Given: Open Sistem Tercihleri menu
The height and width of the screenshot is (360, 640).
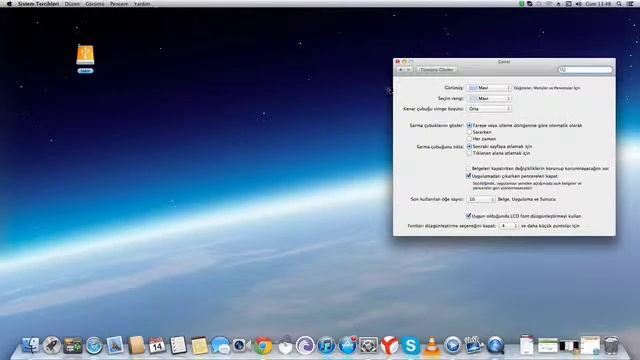Looking at the screenshot, I should (x=38, y=4).
